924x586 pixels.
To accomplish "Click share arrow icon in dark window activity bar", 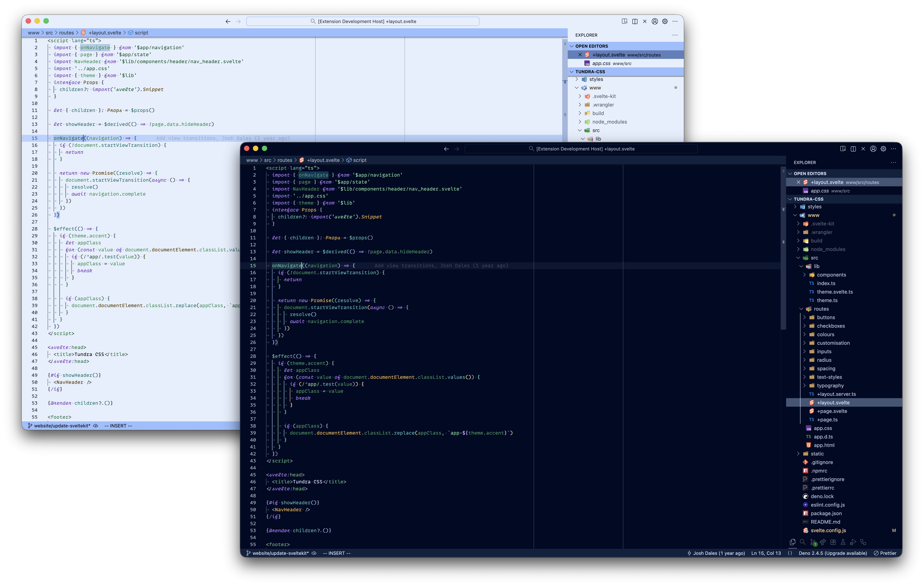I will [x=823, y=542].
